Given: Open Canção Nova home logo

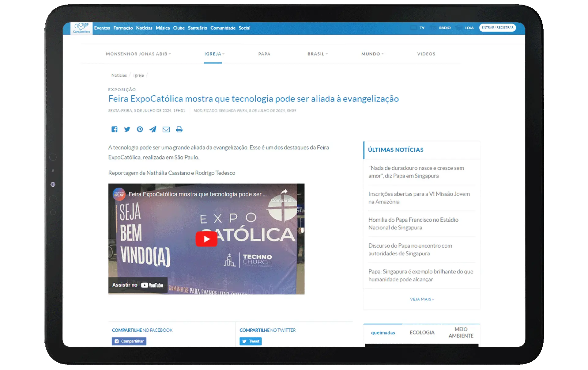Looking at the screenshot, I should point(81,28).
